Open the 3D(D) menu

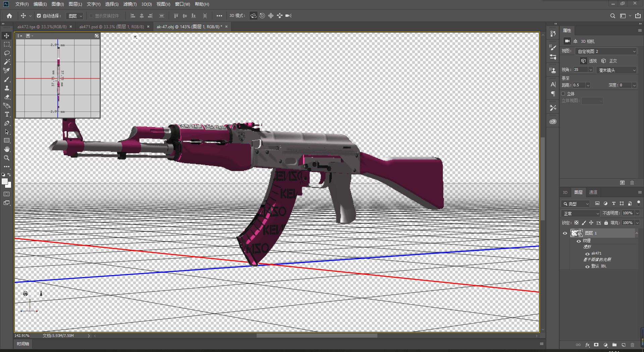147,4
